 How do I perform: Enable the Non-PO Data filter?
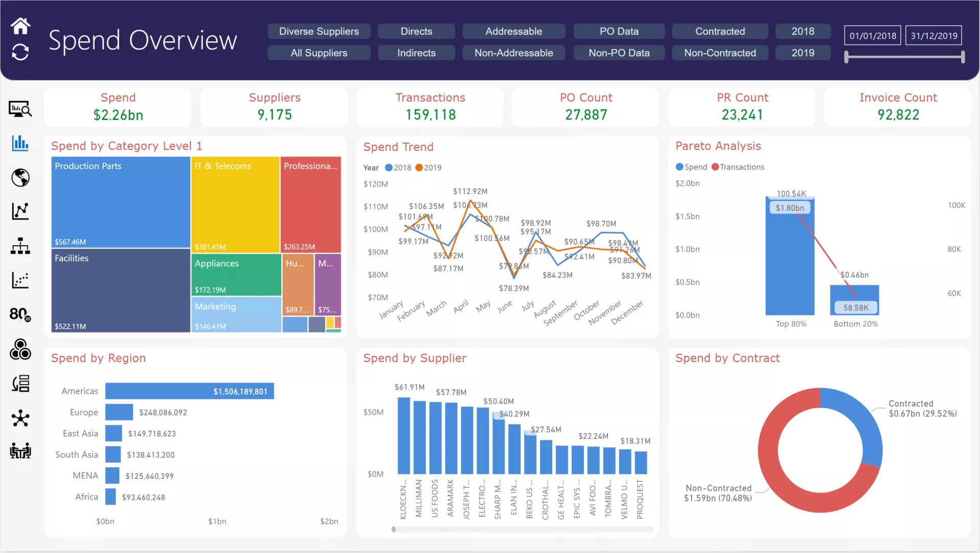[619, 53]
